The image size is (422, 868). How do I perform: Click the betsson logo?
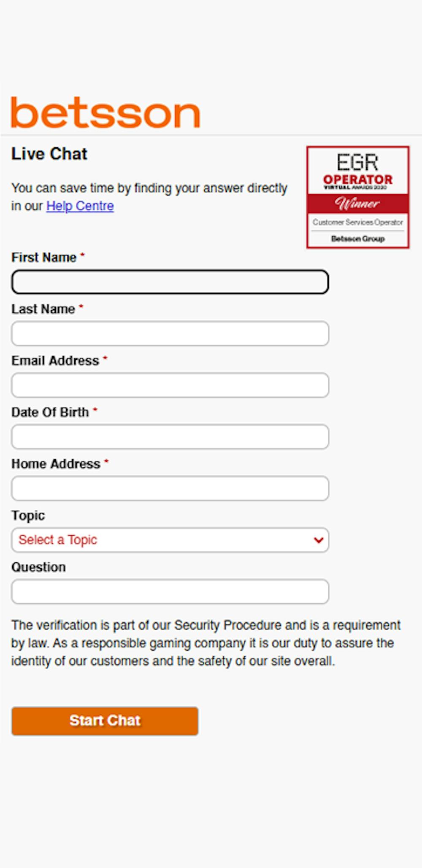click(105, 112)
